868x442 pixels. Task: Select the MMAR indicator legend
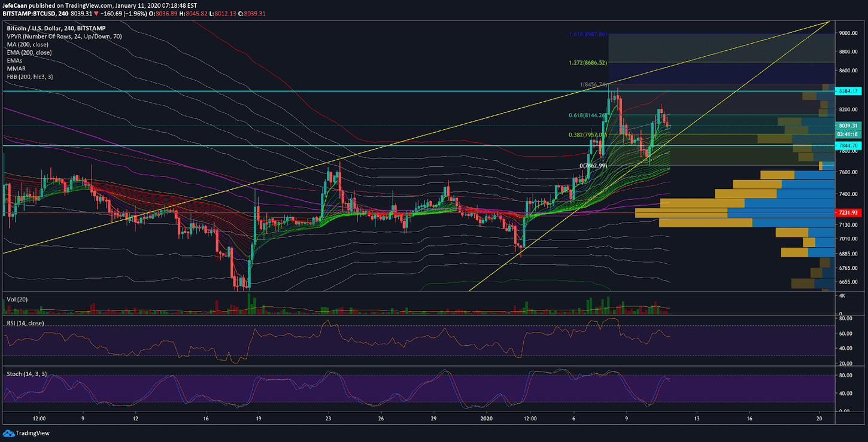click(x=16, y=69)
